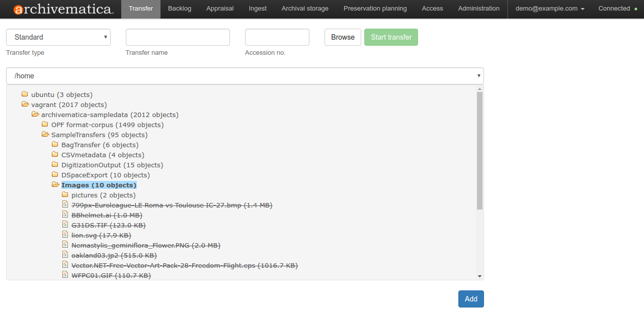
Task: Collapse the vagrant folder
Action: pos(25,105)
